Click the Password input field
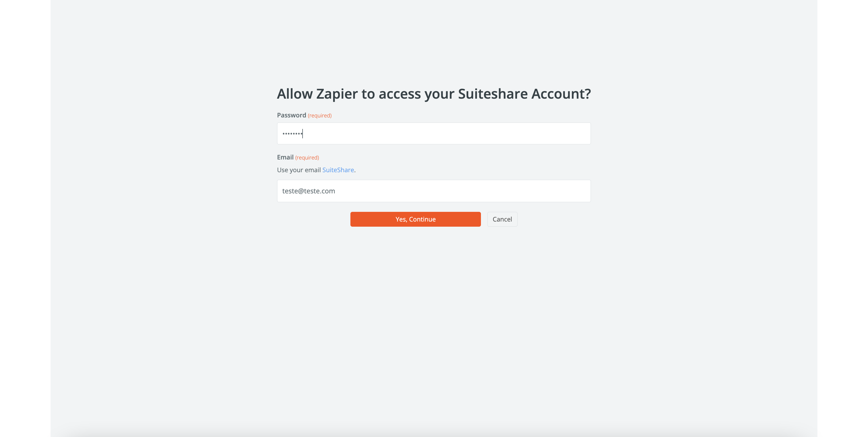868x437 pixels. click(x=433, y=133)
